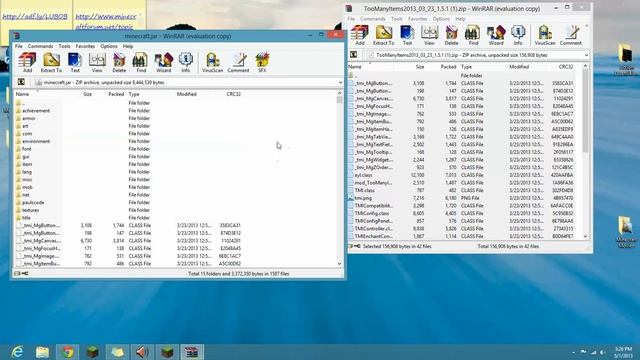This screenshot has height=360, width=640.
Task: Click Add icon in TooManyItems window
Action: pos(360,35)
